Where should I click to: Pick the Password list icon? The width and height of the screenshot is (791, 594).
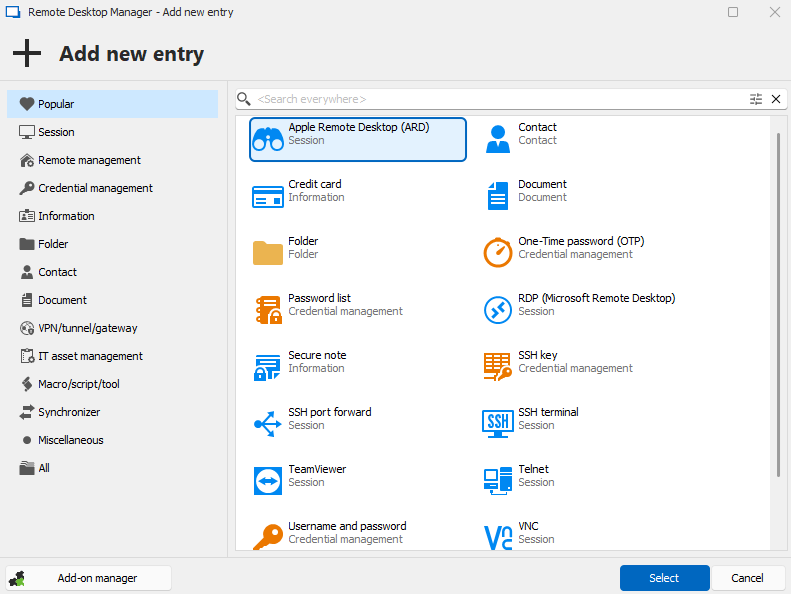click(x=268, y=309)
